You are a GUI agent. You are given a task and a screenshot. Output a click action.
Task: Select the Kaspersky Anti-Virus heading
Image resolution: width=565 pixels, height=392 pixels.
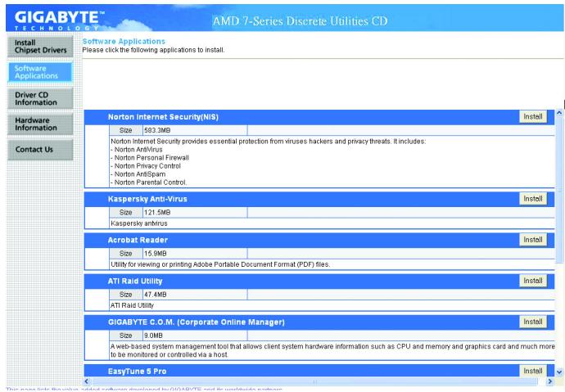point(147,199)
